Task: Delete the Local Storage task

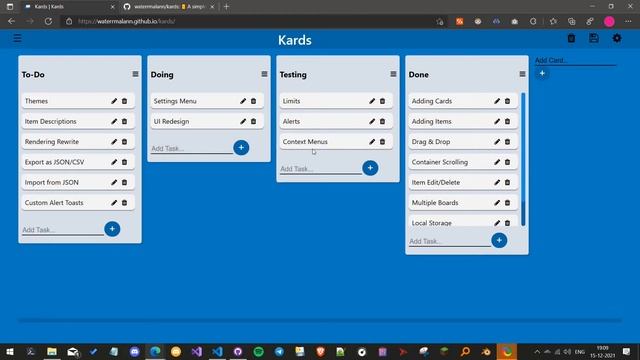Action: [x=507, y=223]
